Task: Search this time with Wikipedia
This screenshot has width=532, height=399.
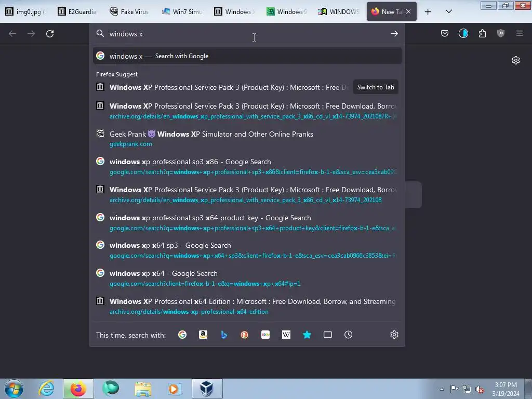Action: (286, 335)
